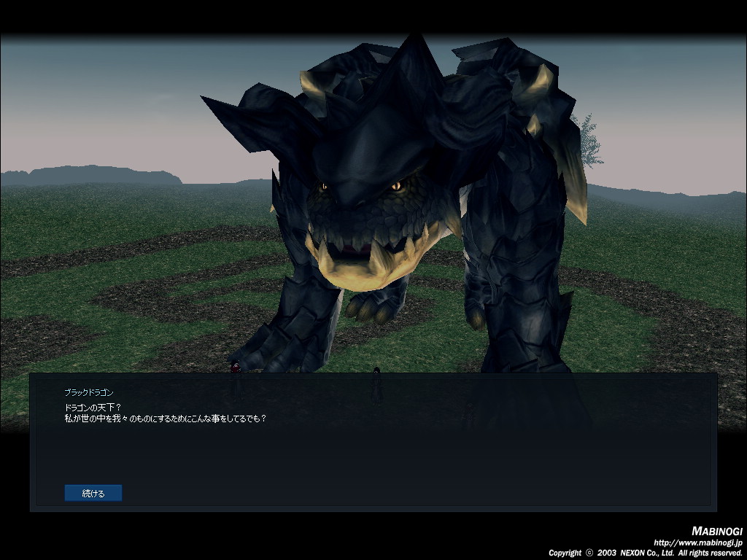Click the dragon's glowing left eye
747x560 pixels.
[322, 187]
